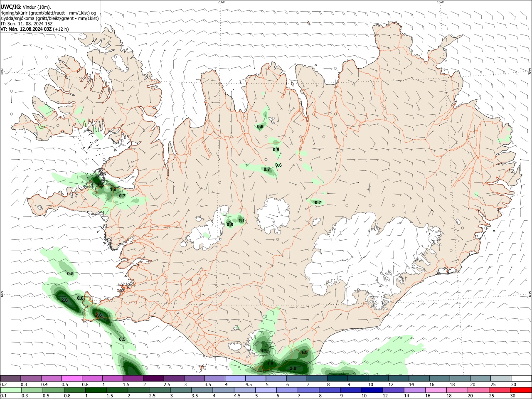Select light grey 25–30 swatch in snow scale
Screen dimensions: 532x399
click(500, 379)
